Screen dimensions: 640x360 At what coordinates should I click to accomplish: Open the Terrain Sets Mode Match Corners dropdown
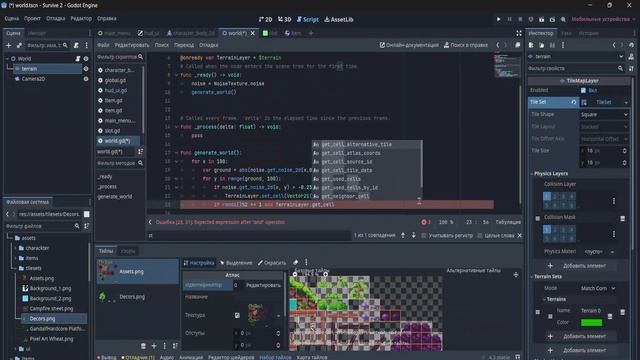pos(598,288)
